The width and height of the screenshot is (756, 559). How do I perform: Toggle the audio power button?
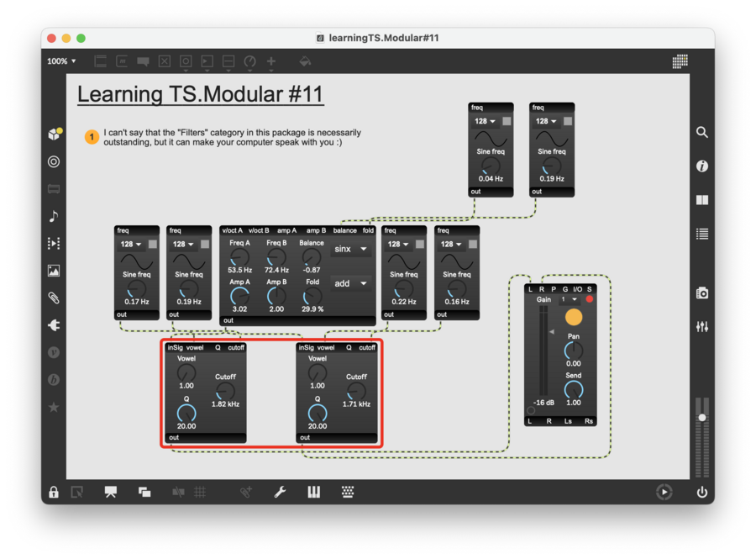(x=702, y=492)
